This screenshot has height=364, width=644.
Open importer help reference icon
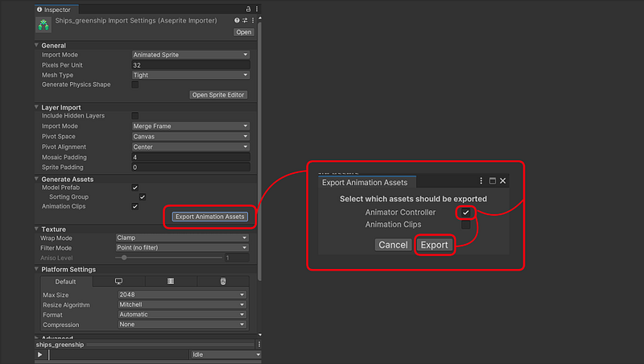coord(237,20)
